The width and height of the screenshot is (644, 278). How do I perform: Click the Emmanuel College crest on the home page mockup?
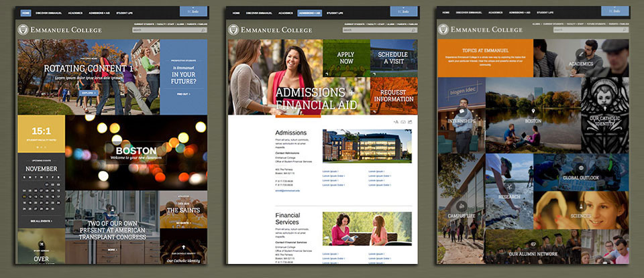click(x=23, y=29)
